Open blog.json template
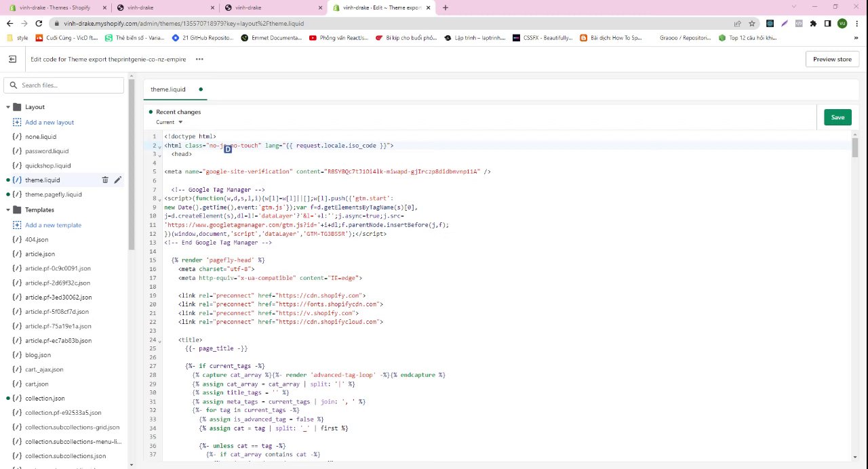Image resolution: width=868 pixels, height=469 pixels. click(x=38, y=355)
